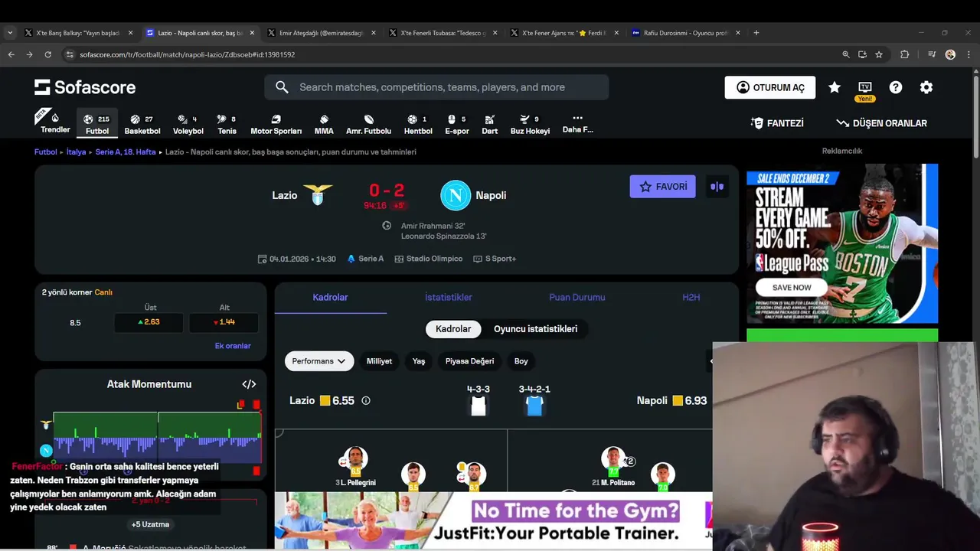Open help question mark icon
The width and height of the screenshot is (980, 551).
click(896, 87)
